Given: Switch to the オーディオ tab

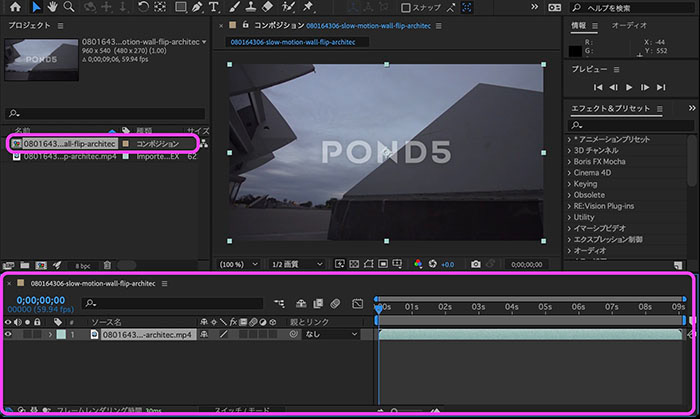Looking at the screenshot, I should pos(629,25).
